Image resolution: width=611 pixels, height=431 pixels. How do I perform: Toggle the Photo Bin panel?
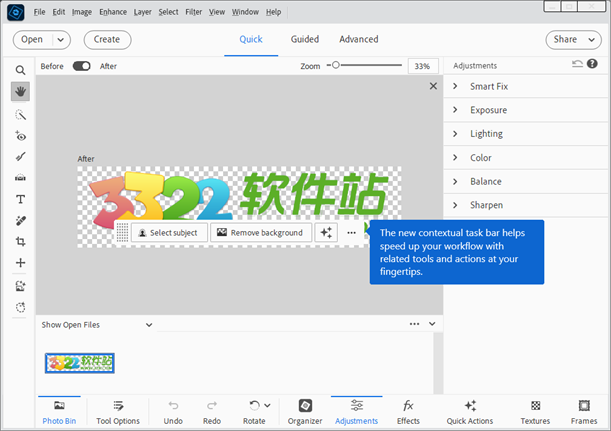click(58, 411)
